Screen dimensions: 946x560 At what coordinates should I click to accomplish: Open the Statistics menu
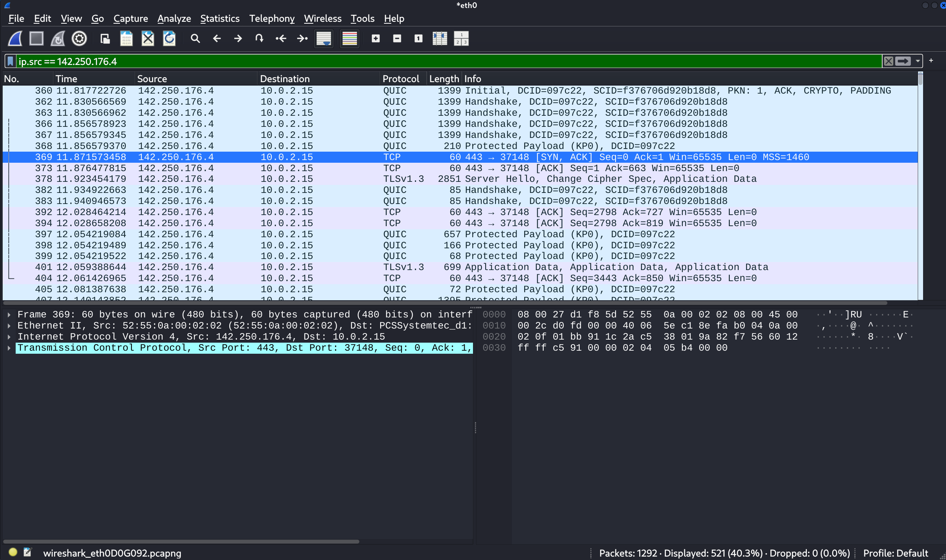(x=220, y=18)
